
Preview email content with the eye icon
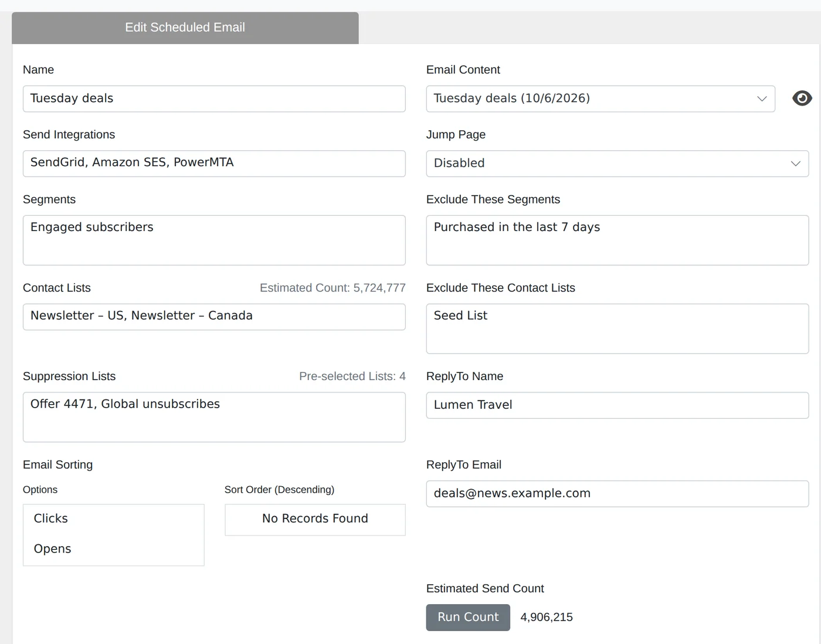tap(802, 99)
